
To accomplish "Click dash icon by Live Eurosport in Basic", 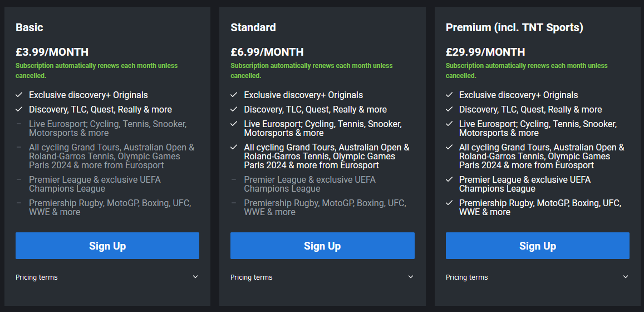I will click(19, 124).
